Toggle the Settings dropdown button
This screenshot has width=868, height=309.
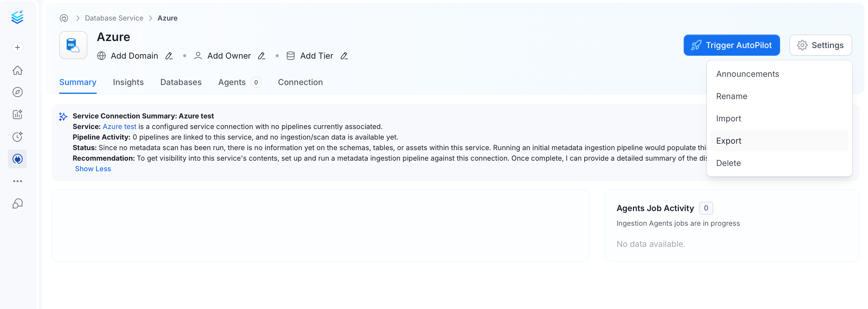click(x=821, y=45)
